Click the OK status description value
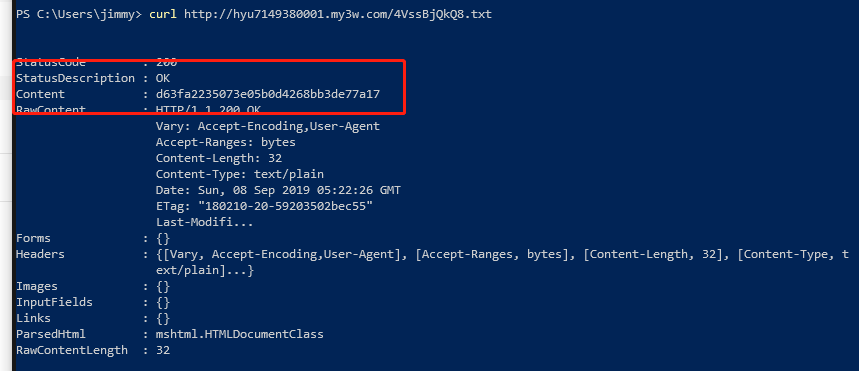The image size is (859, 371). click(163, 78)
